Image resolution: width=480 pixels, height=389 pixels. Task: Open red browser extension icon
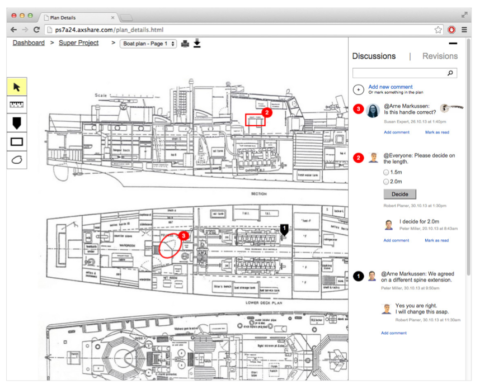point(452,30)
